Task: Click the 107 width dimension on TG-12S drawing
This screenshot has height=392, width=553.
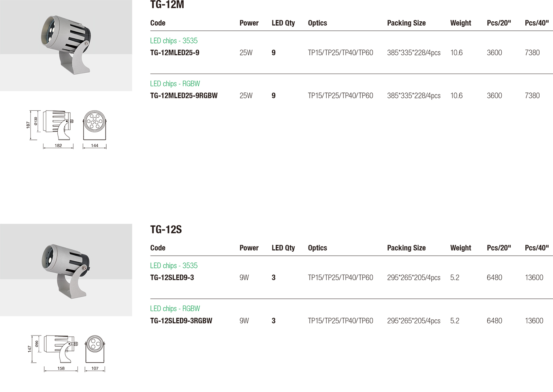Action: 95,368
